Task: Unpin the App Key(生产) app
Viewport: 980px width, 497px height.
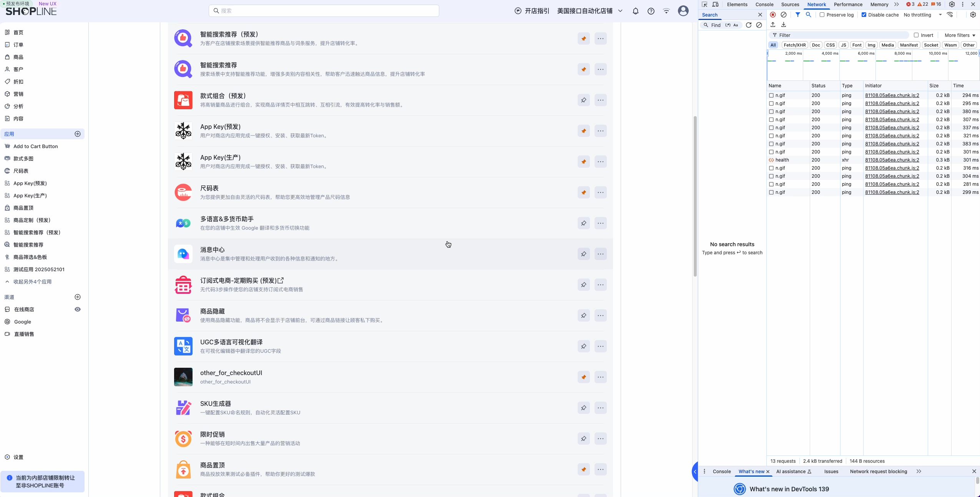Action: 583,162
